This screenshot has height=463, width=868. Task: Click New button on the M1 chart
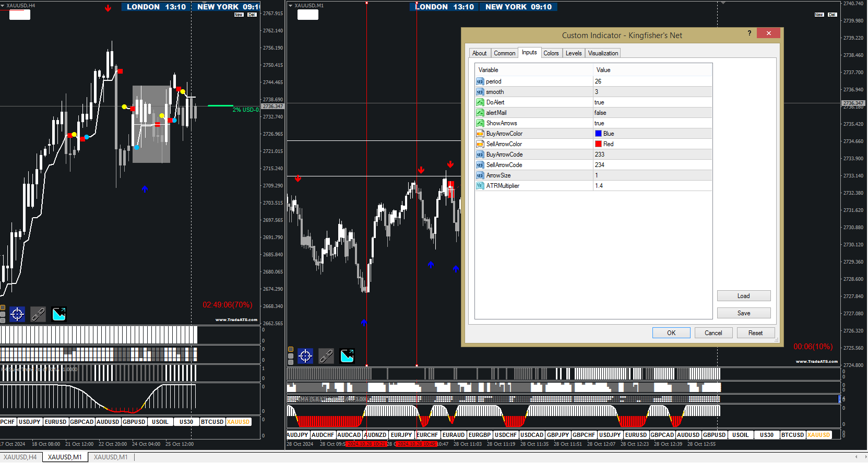click(819, 15)
